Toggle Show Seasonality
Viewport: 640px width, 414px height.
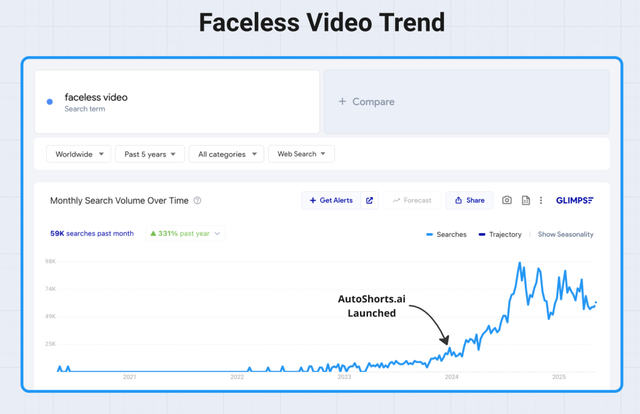tap(566, 234)
